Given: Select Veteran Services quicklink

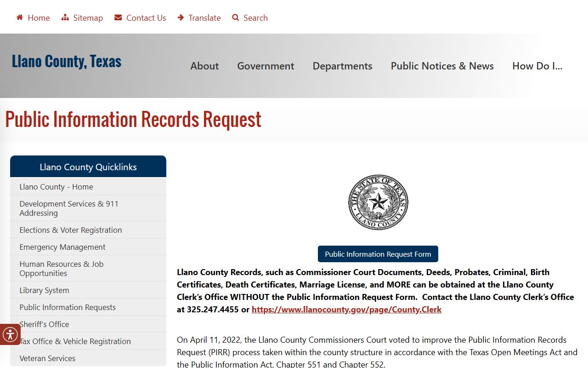Looking at the screenshot, I should click(88, 358).
